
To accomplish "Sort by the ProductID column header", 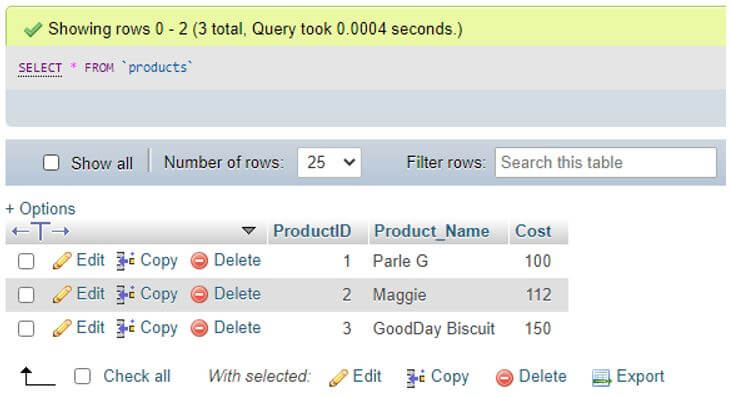I will [x=312, y=231].
